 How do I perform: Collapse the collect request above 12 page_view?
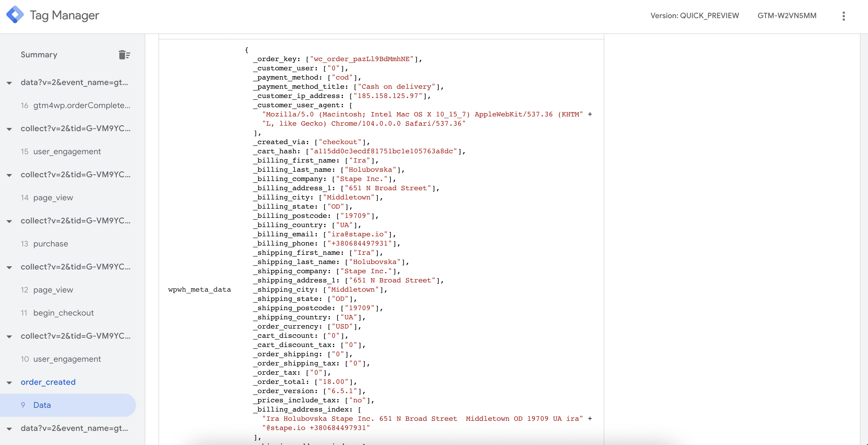pos(9,268)
